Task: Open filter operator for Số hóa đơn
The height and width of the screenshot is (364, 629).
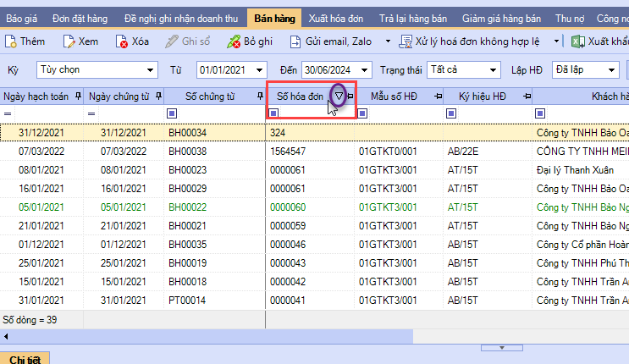Action: 273,113
